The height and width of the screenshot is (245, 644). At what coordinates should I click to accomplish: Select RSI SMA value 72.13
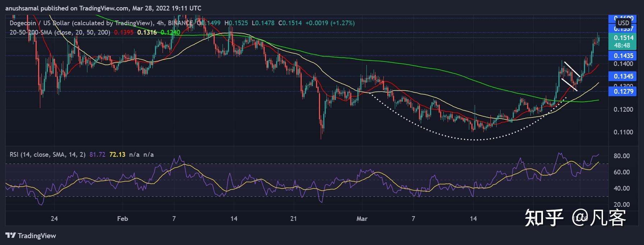click(117, 155)
